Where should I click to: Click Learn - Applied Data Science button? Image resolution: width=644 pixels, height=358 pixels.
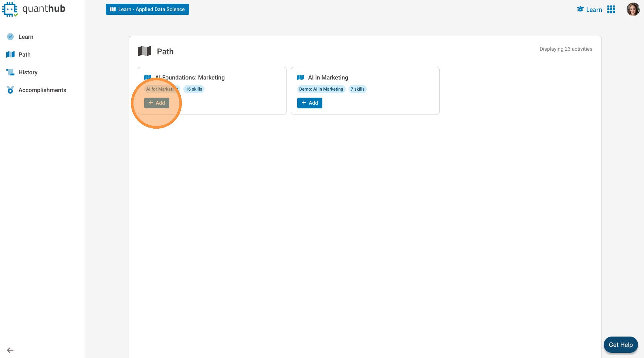coord(148,9)
